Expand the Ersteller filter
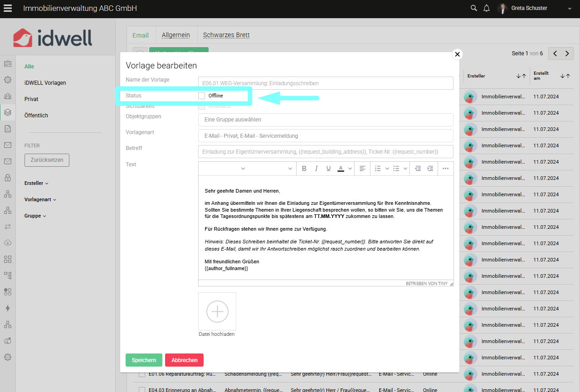The width and height of the screenshot is (580, 392). 36,184
